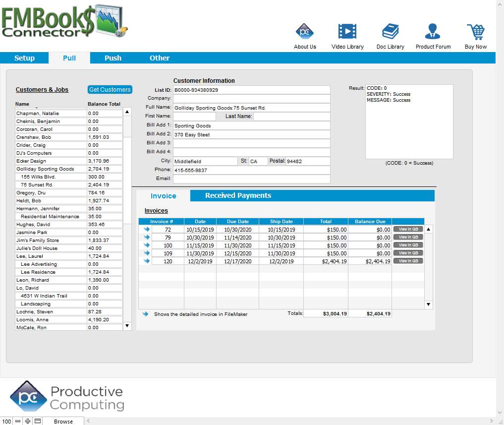
Task: Click the invoice list scroll-down arrow
Action: [429, 304]
